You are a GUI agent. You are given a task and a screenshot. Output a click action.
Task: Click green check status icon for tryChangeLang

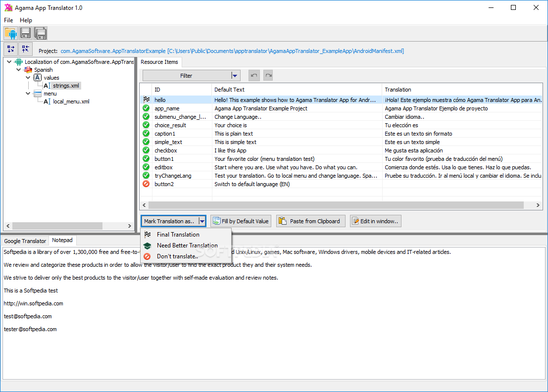pyautogui.click(x=146, y=175)
